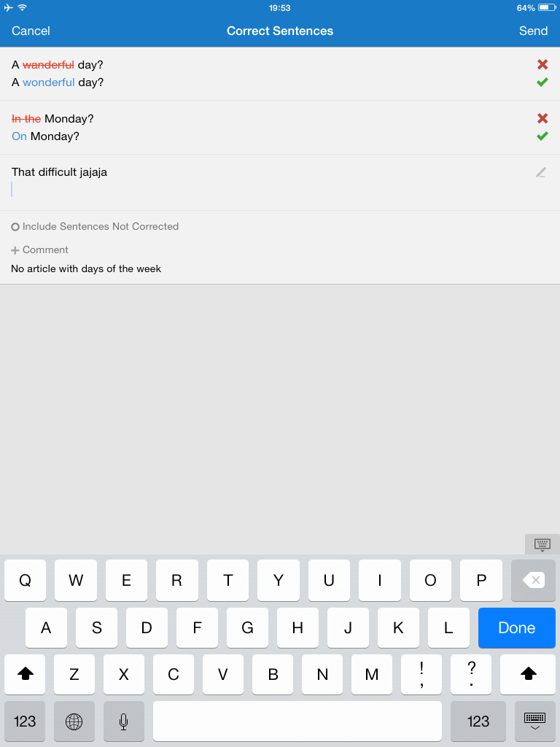Toggle the right shift key

tap(528, 674)
